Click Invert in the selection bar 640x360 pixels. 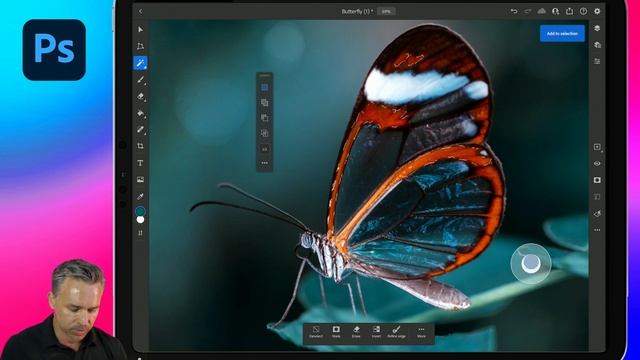coord(376,332)
